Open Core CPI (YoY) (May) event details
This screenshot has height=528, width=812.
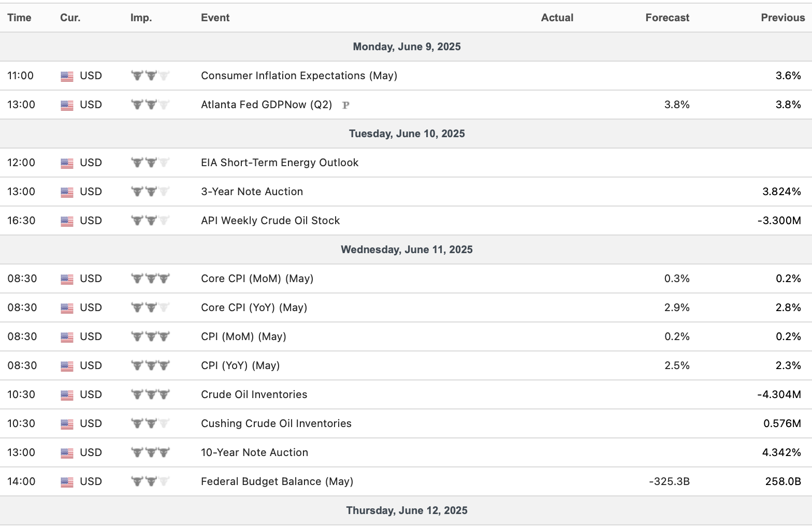click(254, 307)
